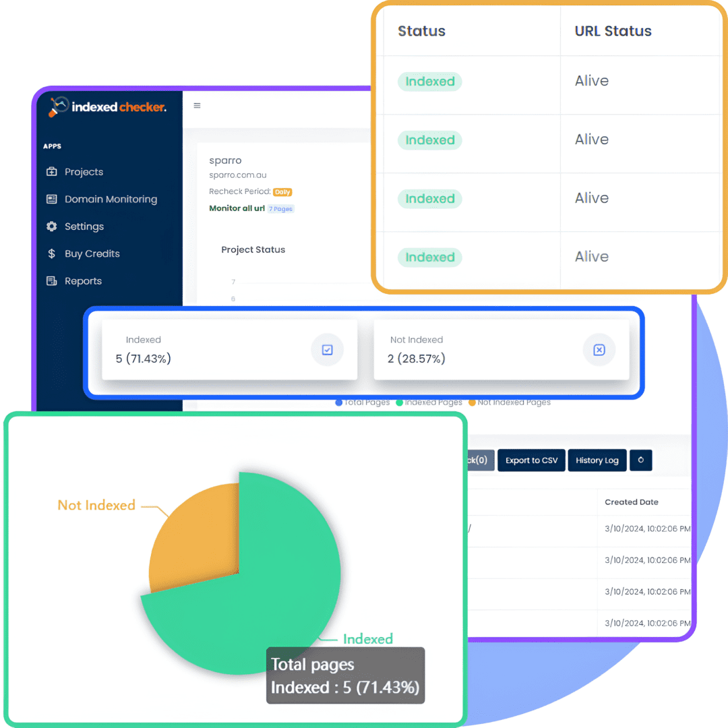Click the indexed checker logo

point(107,107)
